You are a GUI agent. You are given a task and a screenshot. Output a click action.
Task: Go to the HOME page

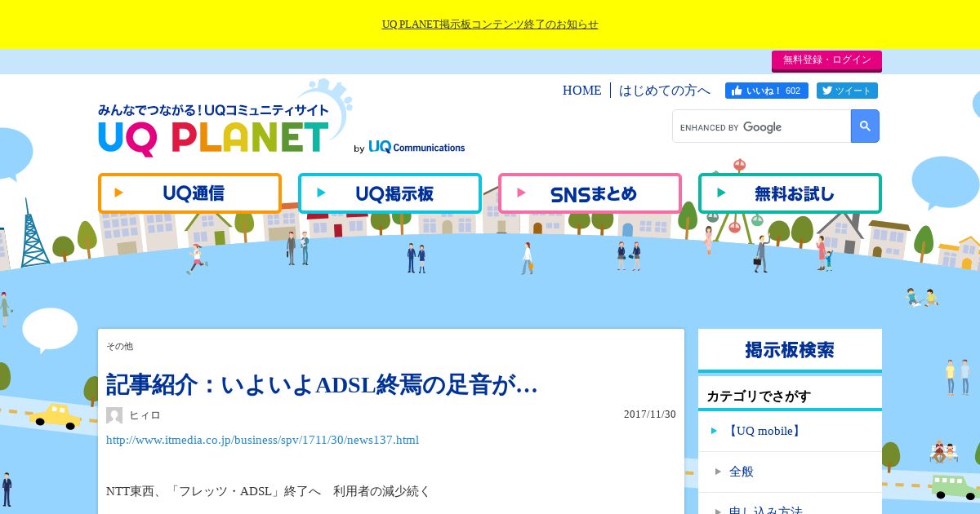(581, 91)
